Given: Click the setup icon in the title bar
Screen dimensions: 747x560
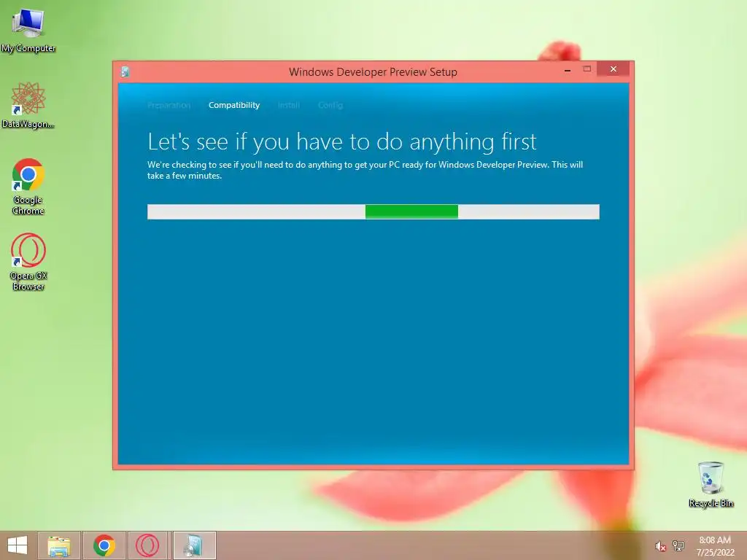Looking at the screenshot, I should tap(125, 72).
